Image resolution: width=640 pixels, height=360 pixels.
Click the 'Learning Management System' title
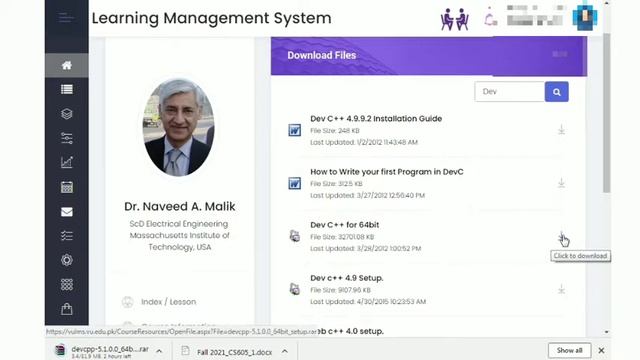click(211, 18)
